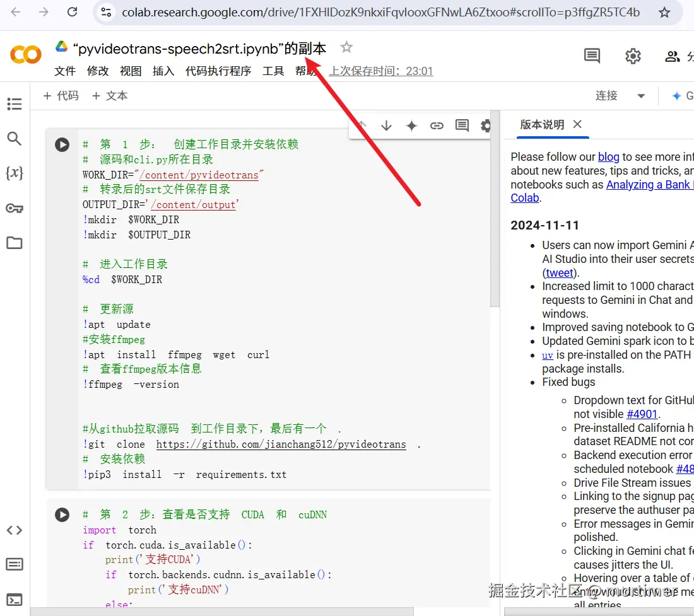Open issue #4901 link

pos(642,414)
